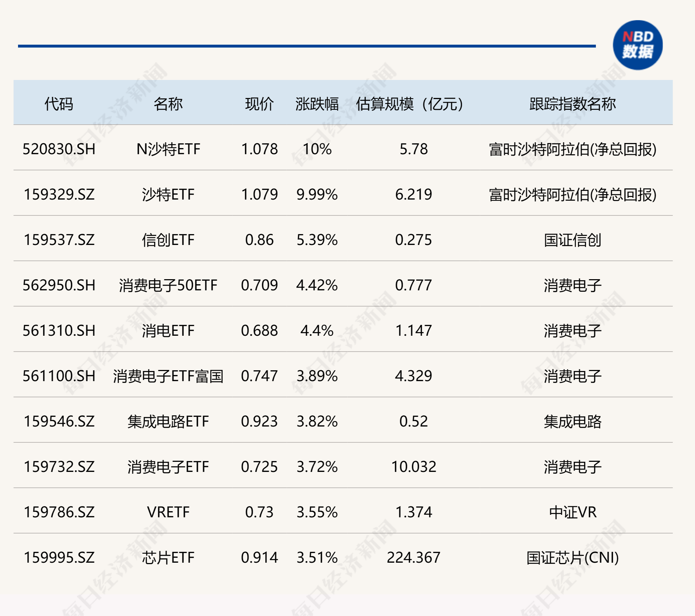The width and height of the screenshot is (695, 616).
Task: Click 富时沙特阿拉伯(净总回报) in the 159329.SZ row
Action: coord(572,195)
